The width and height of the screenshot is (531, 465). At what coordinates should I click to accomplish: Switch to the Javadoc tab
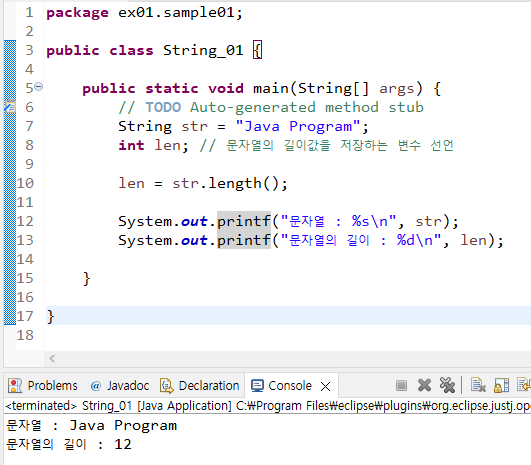(120, 386)
